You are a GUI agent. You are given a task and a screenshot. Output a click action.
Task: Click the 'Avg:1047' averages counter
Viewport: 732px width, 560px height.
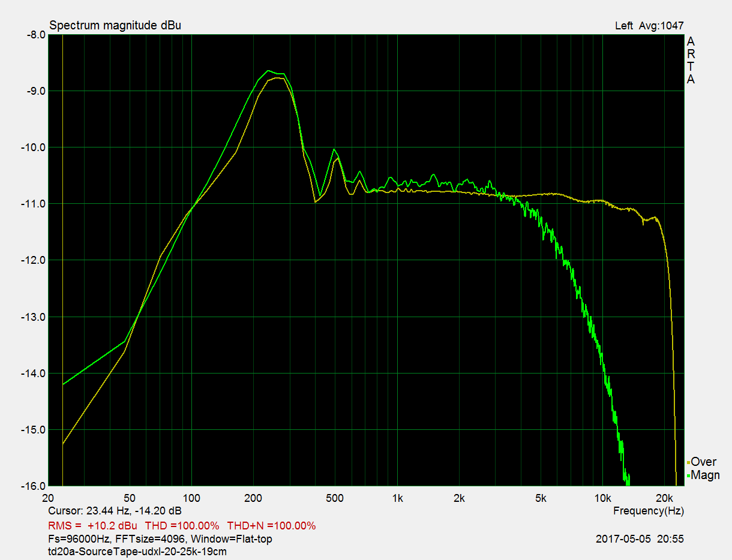(x=662, y=25)
